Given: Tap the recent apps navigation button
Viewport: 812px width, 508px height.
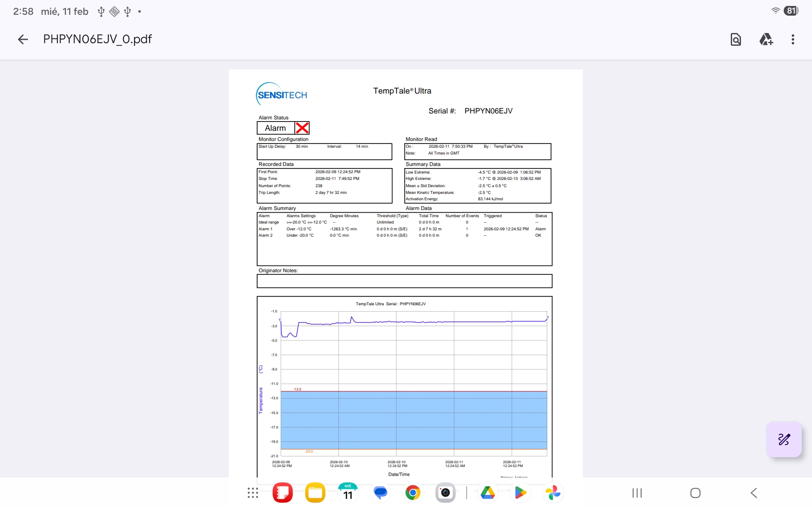Looking at the screenshot, I should click(x=637, y=493).
